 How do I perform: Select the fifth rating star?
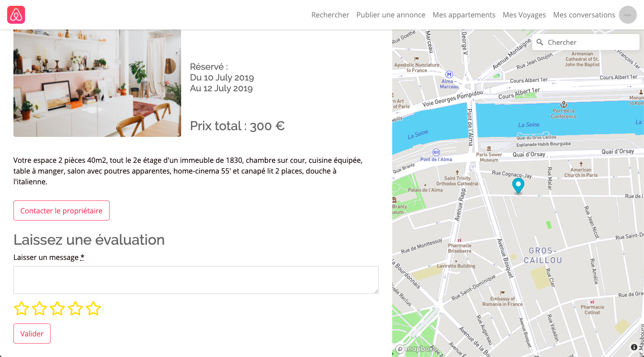coord(93,308)
